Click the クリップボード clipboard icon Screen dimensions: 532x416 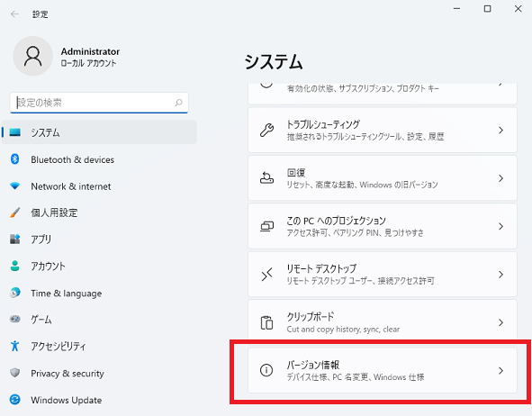[266, 322]
